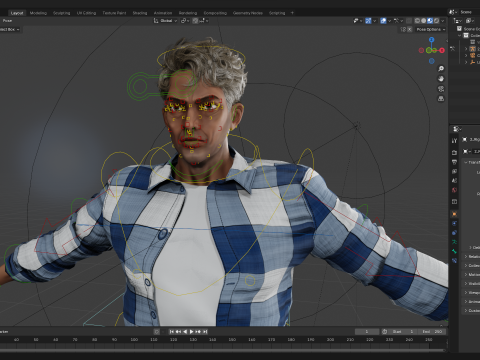Click the zoom magnifier viewport button
The image size is (480, 360).
click(441, 69)
